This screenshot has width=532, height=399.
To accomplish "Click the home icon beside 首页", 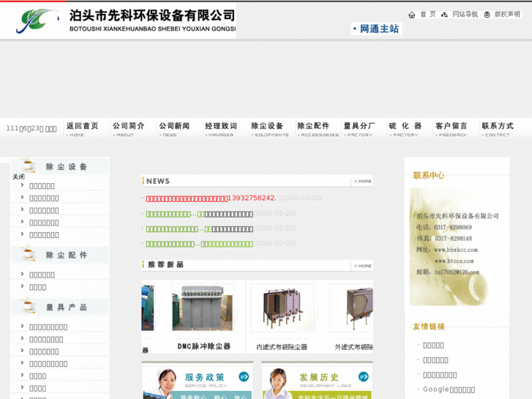I will 412,15.
